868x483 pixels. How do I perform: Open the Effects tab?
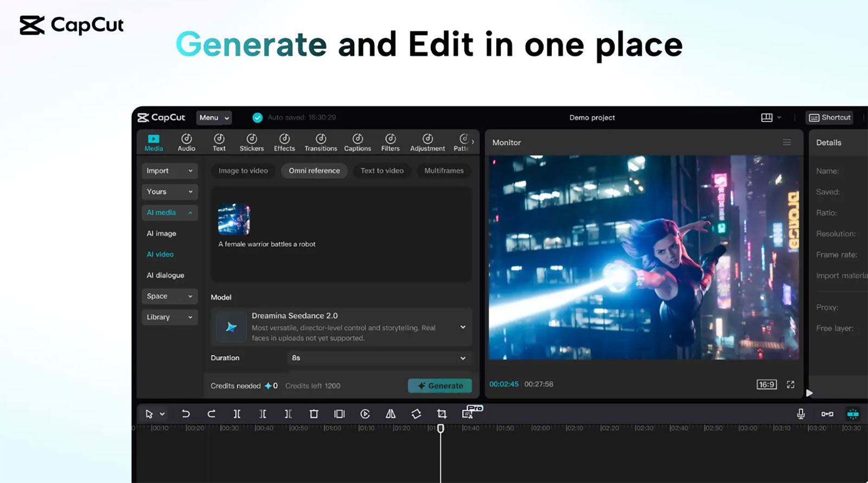(x=284, y=143)
